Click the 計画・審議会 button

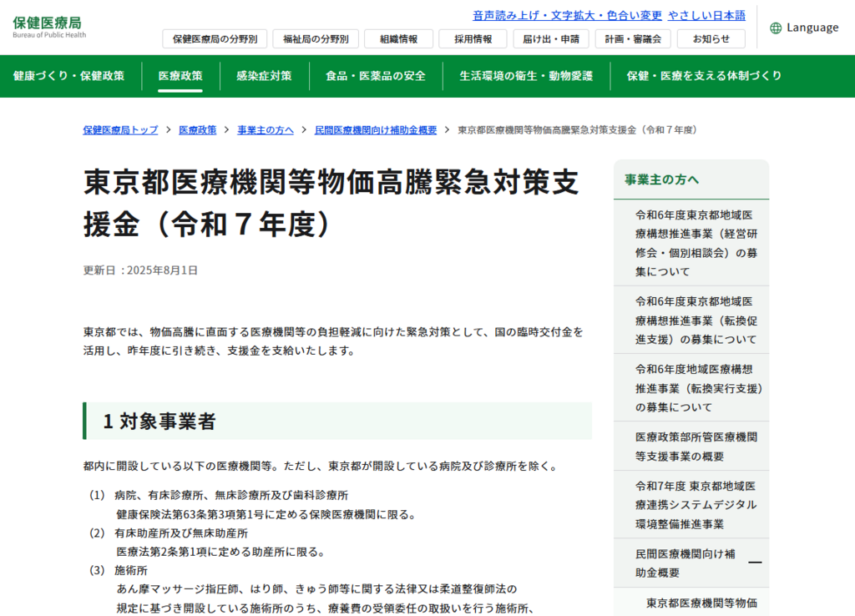pos(633,38)
